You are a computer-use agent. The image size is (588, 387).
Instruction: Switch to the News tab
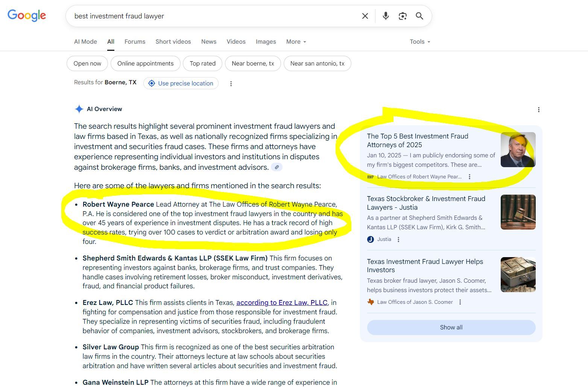(208, 41)
